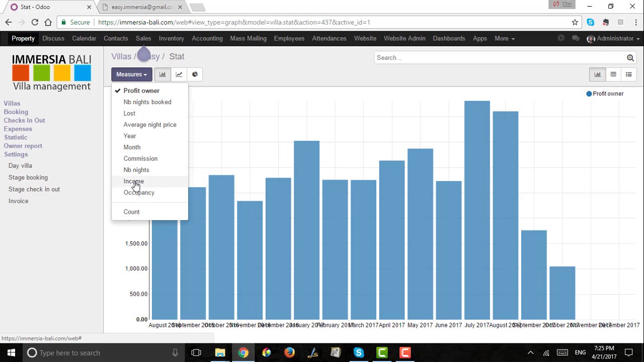Open Task View in the taskbar
The height and width of the screenshot is (362, 644).
[x=196, y=352]
